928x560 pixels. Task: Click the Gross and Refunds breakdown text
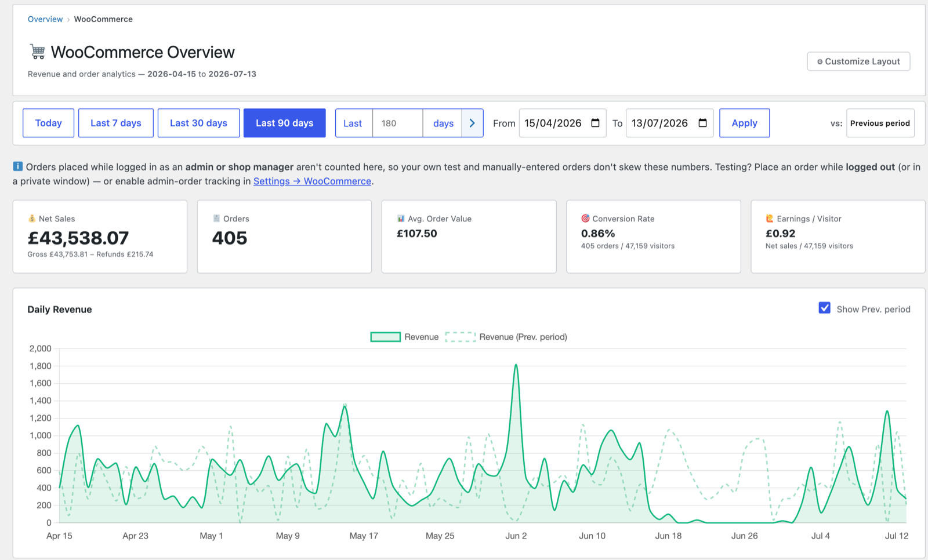(x=90, y=254)
